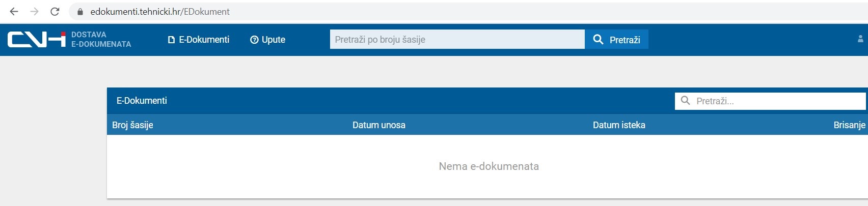This screenshot has width=868, height=206.
Task: Click the magnifier icon in the table search
Action: click(686, 101)
